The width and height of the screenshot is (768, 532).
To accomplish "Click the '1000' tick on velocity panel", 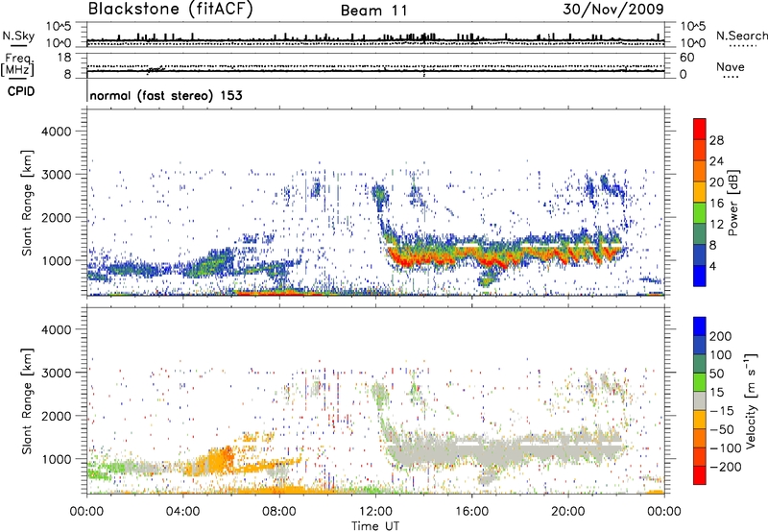I will 56,459.
